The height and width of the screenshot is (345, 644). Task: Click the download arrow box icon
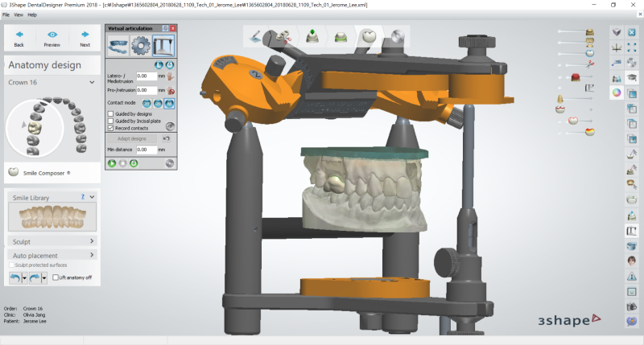[x=632, y=292]
